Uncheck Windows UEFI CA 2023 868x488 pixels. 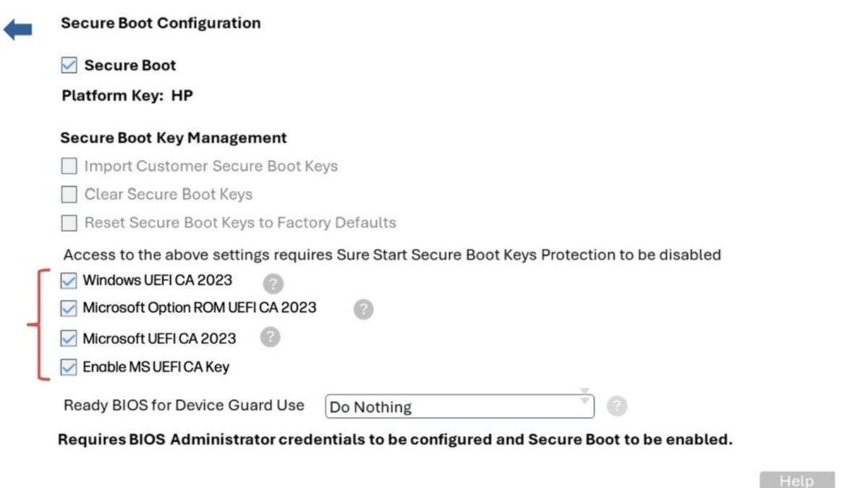point(69,281)
